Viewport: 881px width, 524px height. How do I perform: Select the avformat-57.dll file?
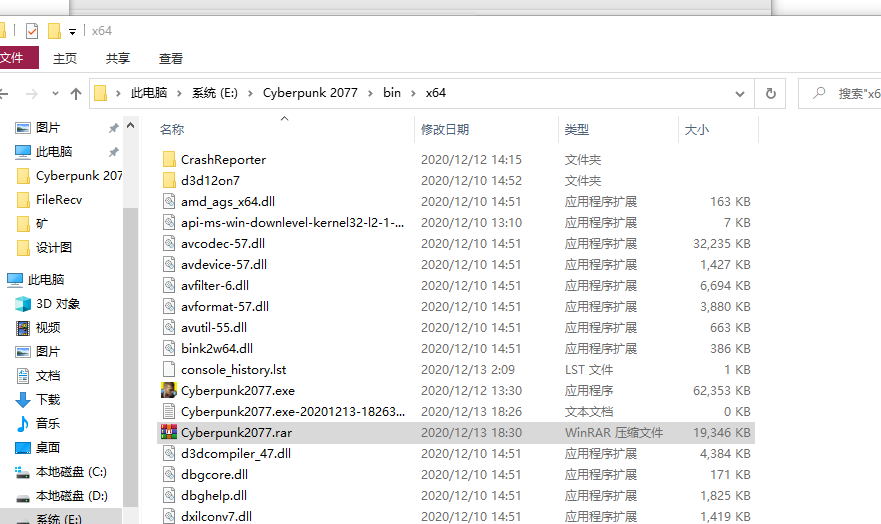click(x=225, y=307)
